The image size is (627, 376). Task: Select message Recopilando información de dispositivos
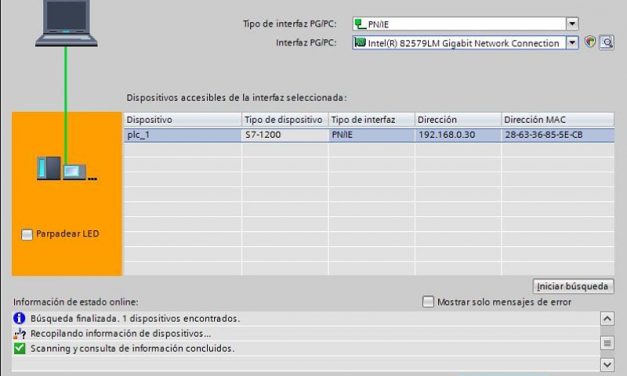[121, 334]
